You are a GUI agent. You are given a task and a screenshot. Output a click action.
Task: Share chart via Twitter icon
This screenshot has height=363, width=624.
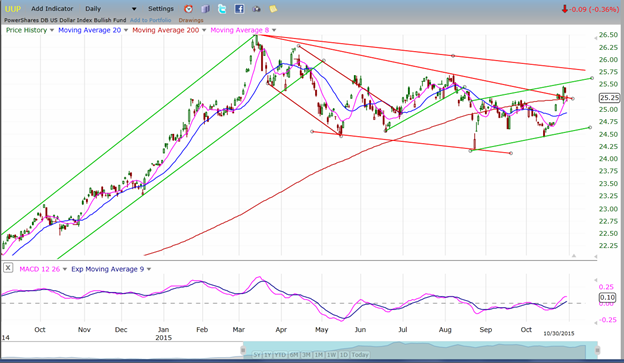[222, 9]
